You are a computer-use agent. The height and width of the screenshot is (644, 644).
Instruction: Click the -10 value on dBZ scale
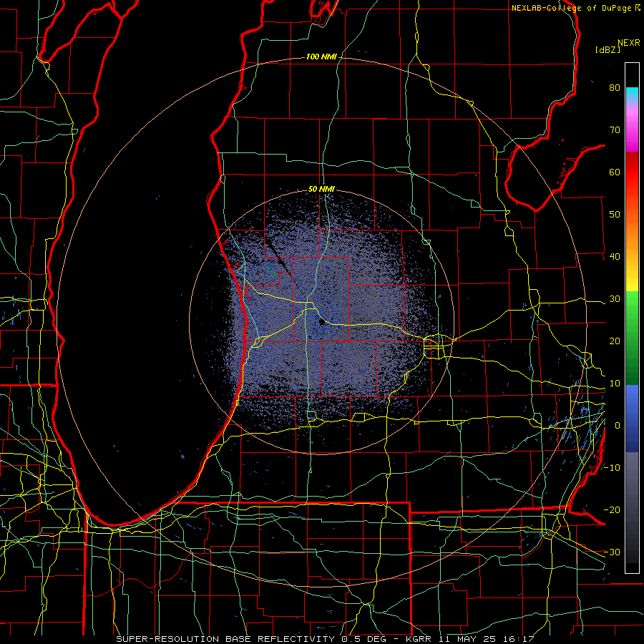click(612, 468)
